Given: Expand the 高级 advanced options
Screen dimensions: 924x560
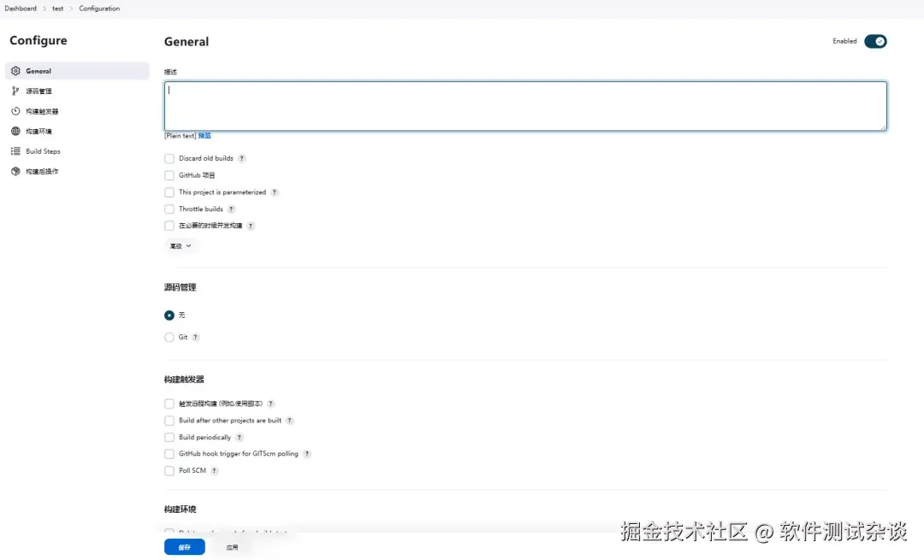Looking at the screenshot, I should tap(181, 245).
